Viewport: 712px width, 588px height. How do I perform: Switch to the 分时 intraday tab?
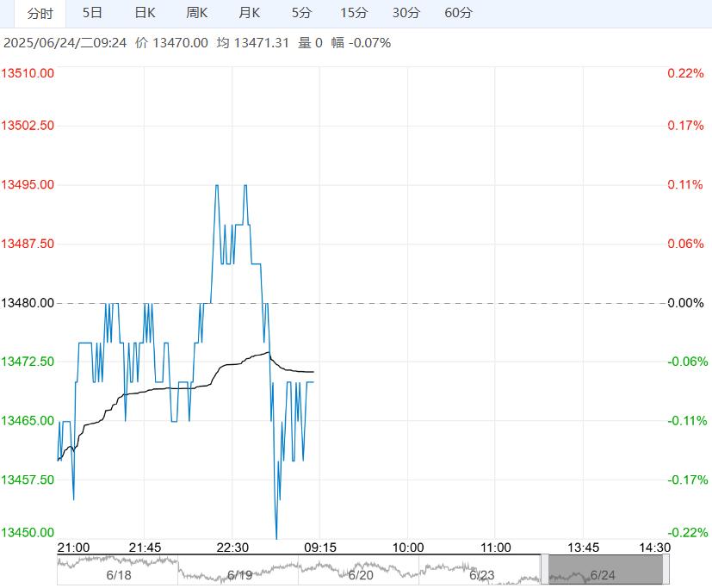[x=40, y=13]
